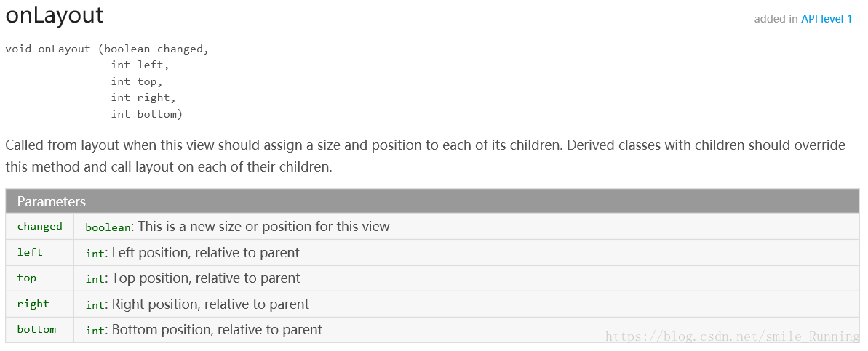868x351 pixels.
Task: Select the 'changed' parameter name cell
Action: [x=40, y=226]
